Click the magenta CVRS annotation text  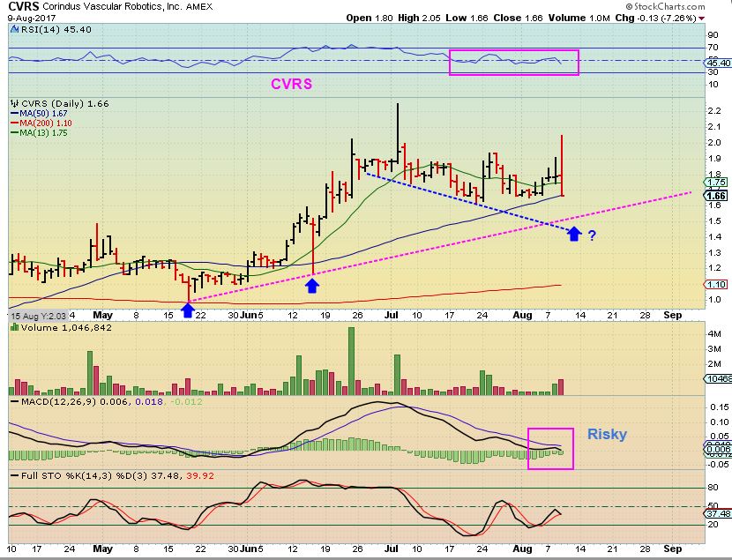point(291,84)
